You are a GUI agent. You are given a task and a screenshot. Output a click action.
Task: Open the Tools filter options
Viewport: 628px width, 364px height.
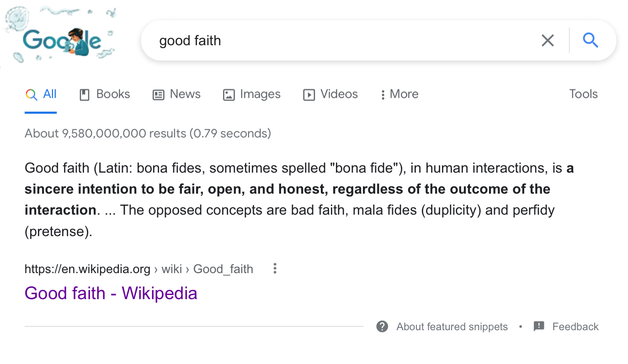pyautogui.click(x=583, y=94)
